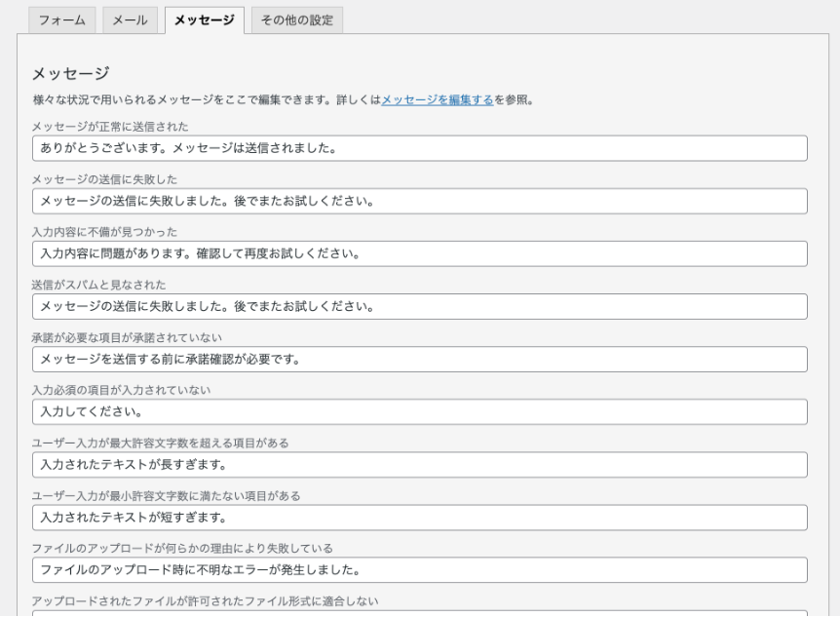Click the ありがとうございます sent-message field

point(419,148)
